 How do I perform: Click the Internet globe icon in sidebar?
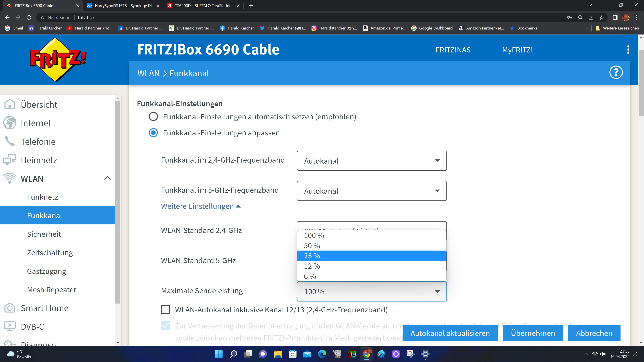[10, 123]
